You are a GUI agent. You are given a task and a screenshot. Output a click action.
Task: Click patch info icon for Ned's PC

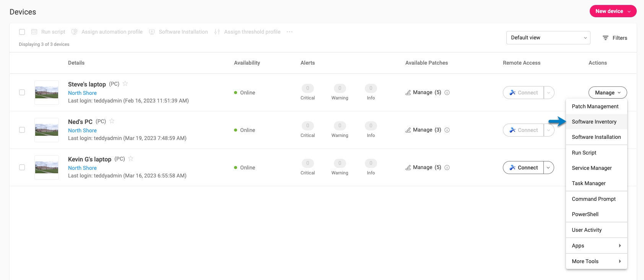point(447,130)
